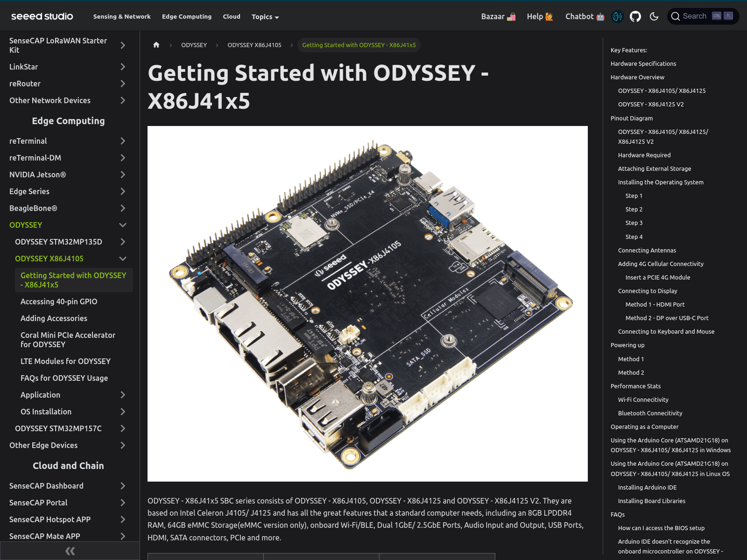Open Adding Accessories page
Image resolution: width=747 pixels, height=560 pixels.
tap(54, 318)
